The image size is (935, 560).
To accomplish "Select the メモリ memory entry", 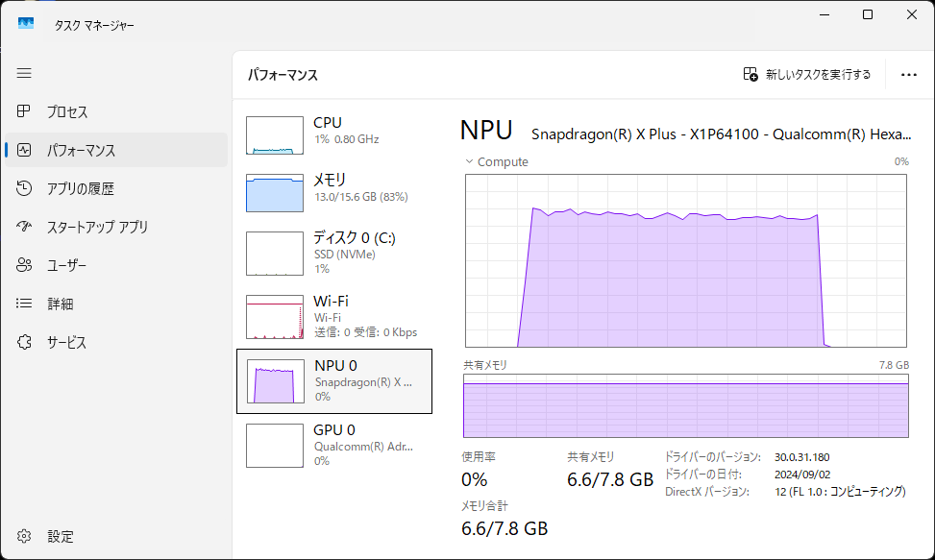I will 275,193.
